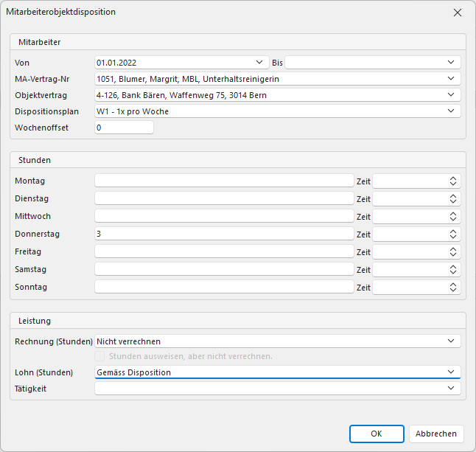Adjust the Mittwoch Zeit spinner

(x=453, y=216)
